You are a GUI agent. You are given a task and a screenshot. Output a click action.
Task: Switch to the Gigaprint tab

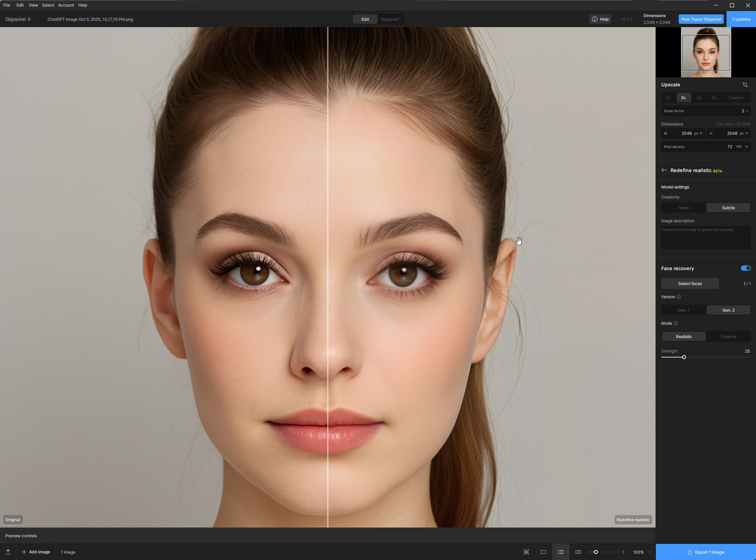click(x=390, y=19)
